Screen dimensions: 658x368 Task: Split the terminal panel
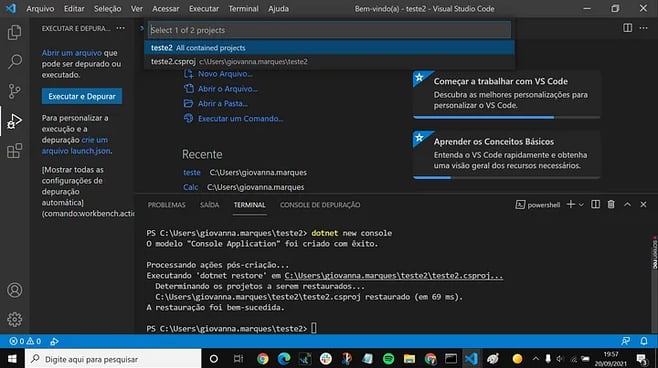point(595,204)
